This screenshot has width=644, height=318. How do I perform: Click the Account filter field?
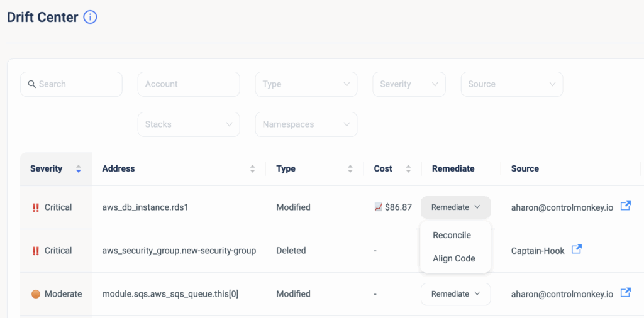point(188,84)
